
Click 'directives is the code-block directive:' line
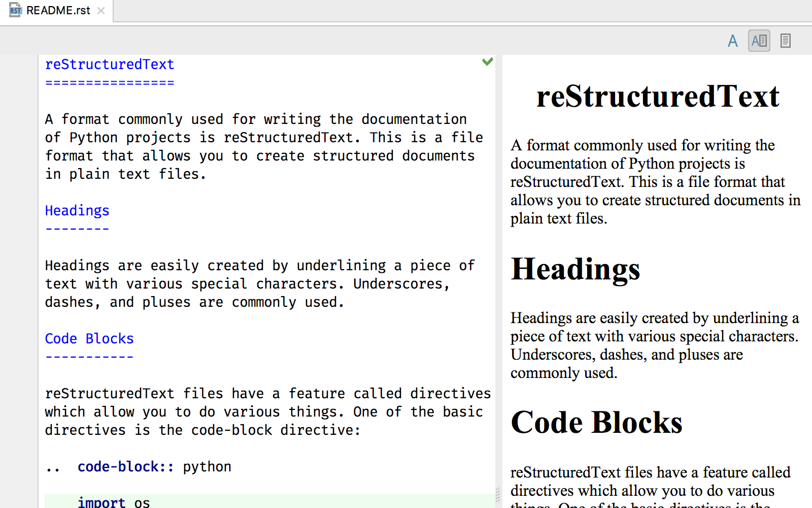point(203,430)
